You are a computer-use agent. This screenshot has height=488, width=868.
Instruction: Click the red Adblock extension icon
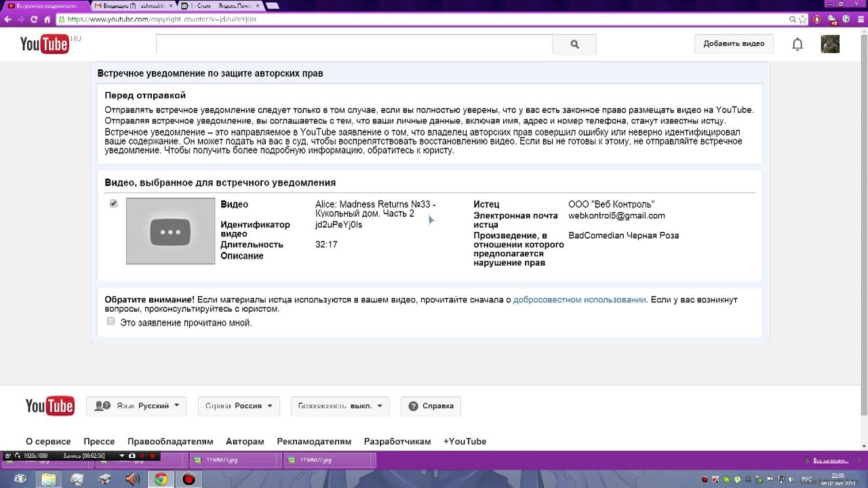pos(817,19)
